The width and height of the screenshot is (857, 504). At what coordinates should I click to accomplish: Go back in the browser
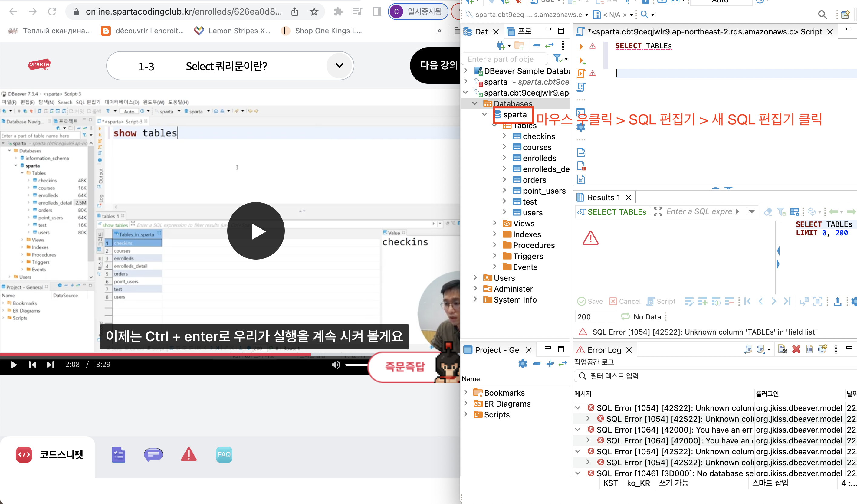pyautogui.click(x=13, y=11)
